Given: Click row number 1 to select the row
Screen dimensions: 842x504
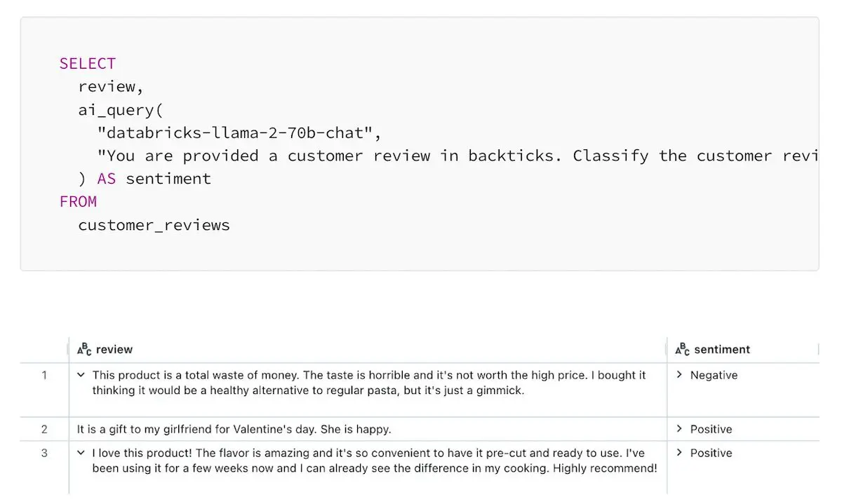Looking at the screenshot, I should point(44,375).
